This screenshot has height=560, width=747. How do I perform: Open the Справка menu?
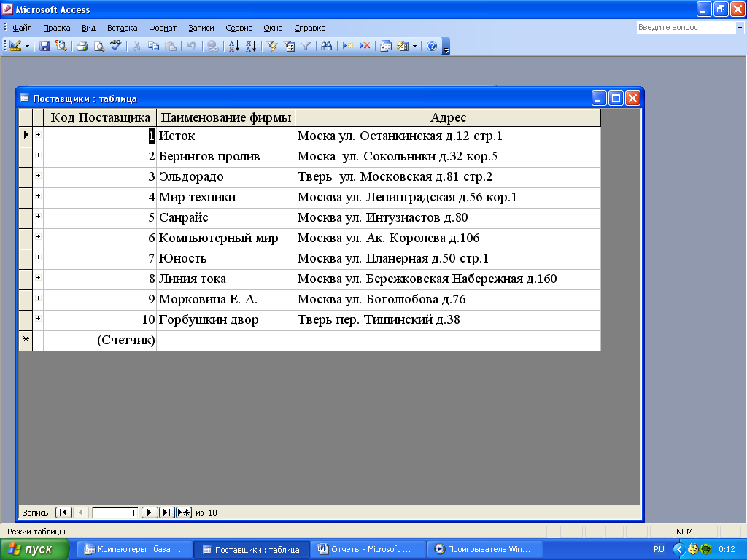click(x=309, y=28)
